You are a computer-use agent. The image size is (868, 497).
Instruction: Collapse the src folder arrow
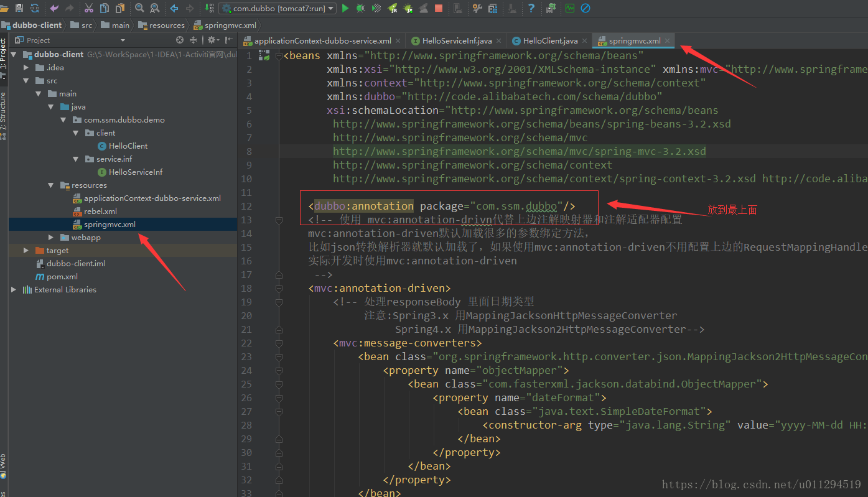click(x=26, y=81)
